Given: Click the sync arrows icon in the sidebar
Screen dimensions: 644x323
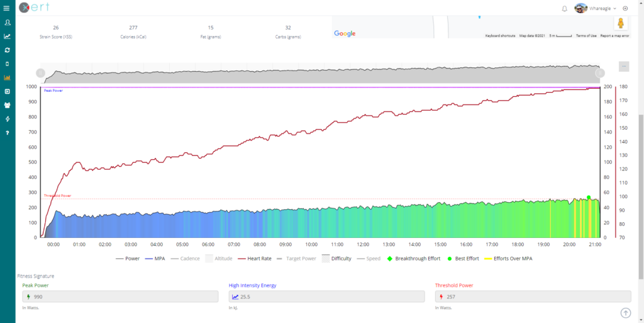Looking at the screenshot, I should click(7, 50).
